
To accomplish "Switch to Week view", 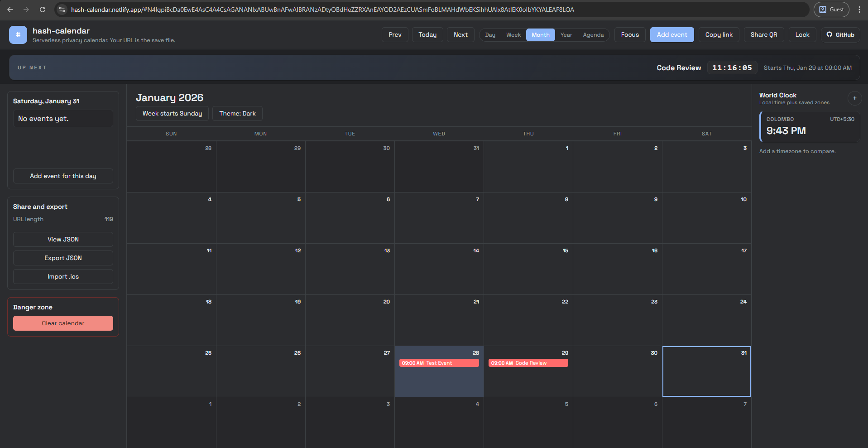I will [x=513, y=34].
